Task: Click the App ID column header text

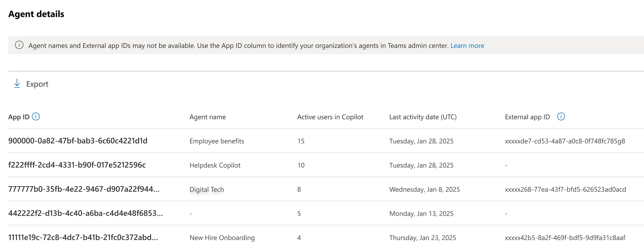Action: pyautogui.click(x=19, y=117)
